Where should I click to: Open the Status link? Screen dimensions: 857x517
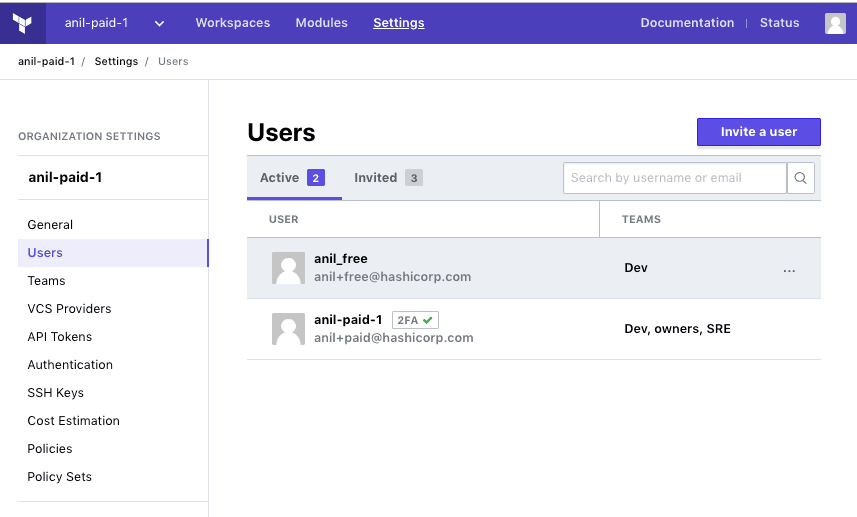click(x=779, y=23)
